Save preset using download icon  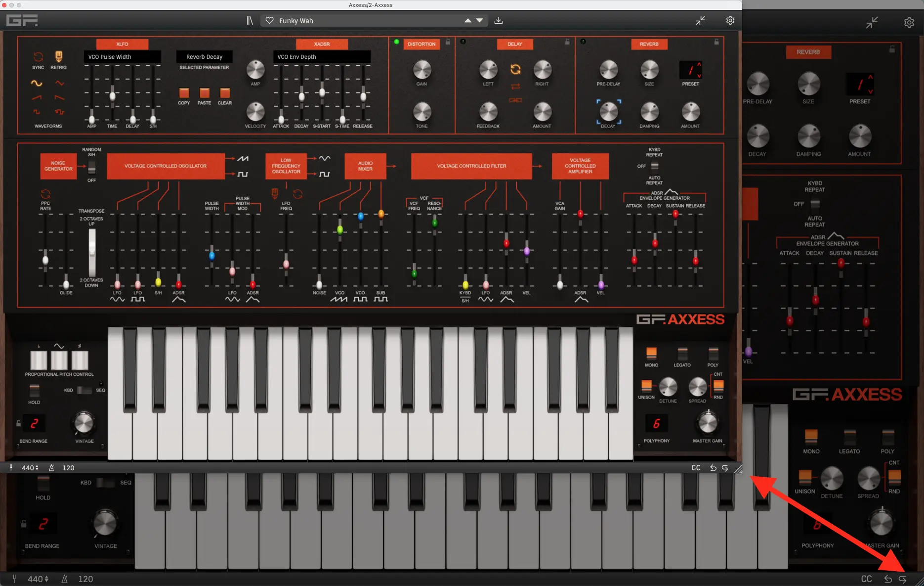point(499,20)
